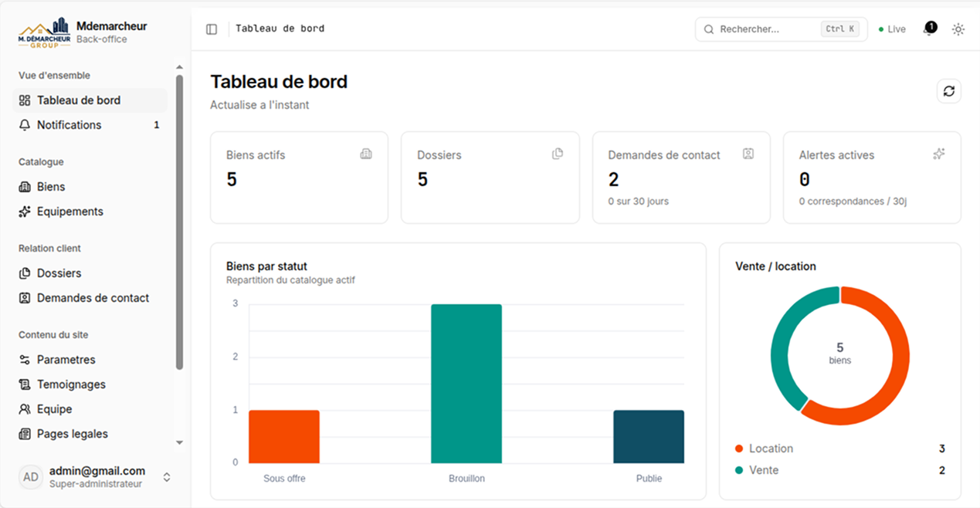This screenshot has width=980, height=508.
Task: Click the orange Sous offre bar
Action: 284,436
